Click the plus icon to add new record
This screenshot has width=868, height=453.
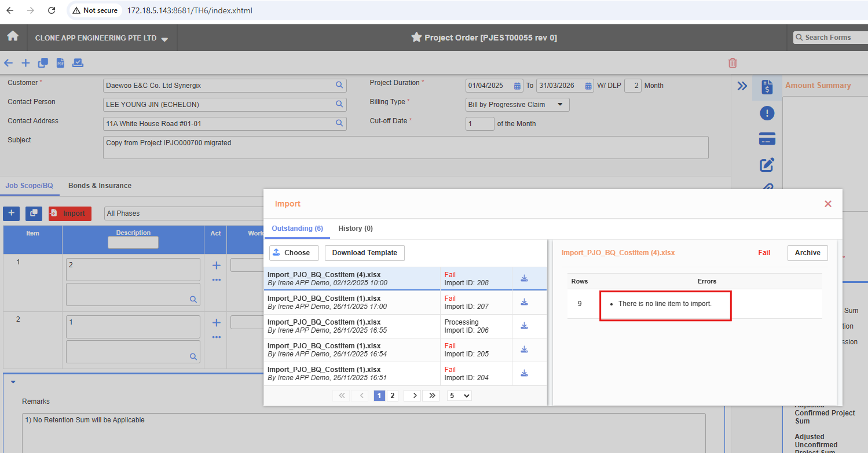coord(25,63)
